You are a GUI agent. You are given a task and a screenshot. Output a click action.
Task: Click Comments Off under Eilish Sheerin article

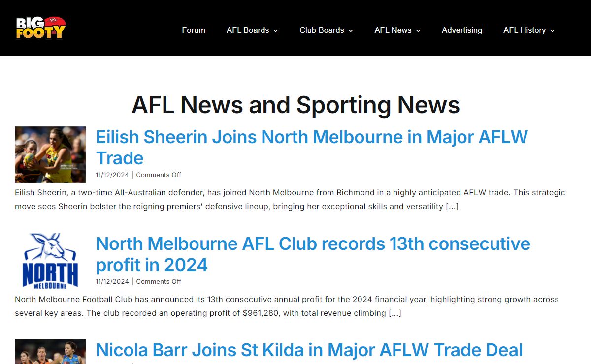click(x=159, y=175)
